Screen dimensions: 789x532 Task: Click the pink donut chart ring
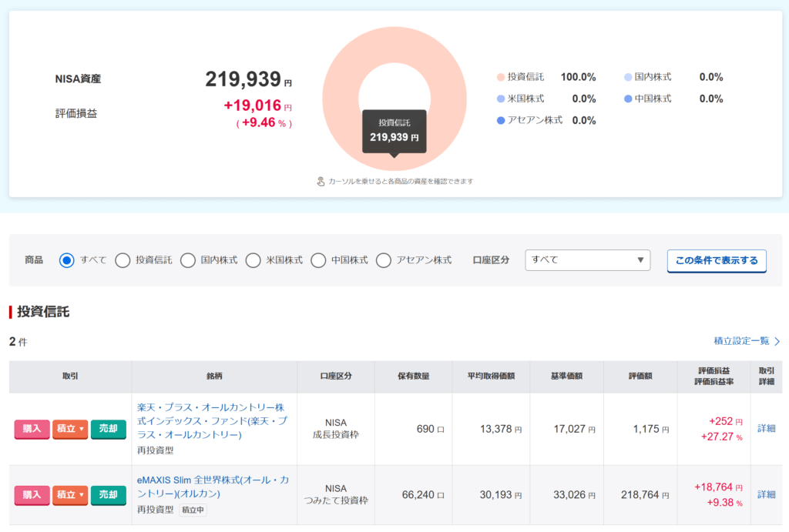[339, 69]
